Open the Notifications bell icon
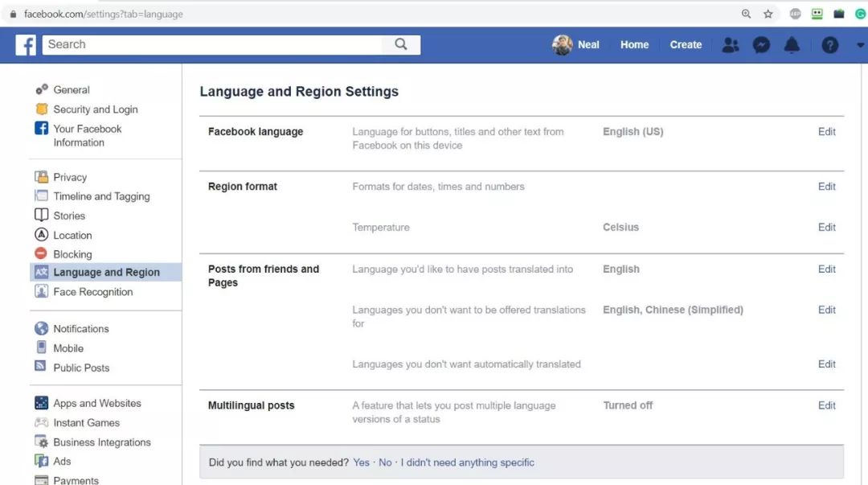Screen dimensions: 868x485 click(792, 45)
